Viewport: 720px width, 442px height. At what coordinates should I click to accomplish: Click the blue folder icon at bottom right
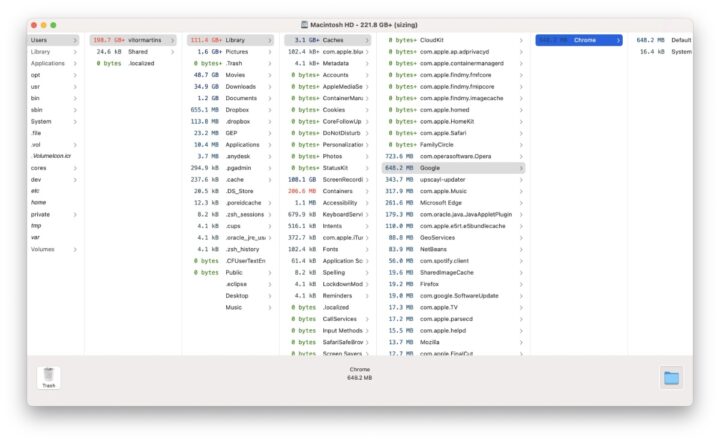pos(671,378)
